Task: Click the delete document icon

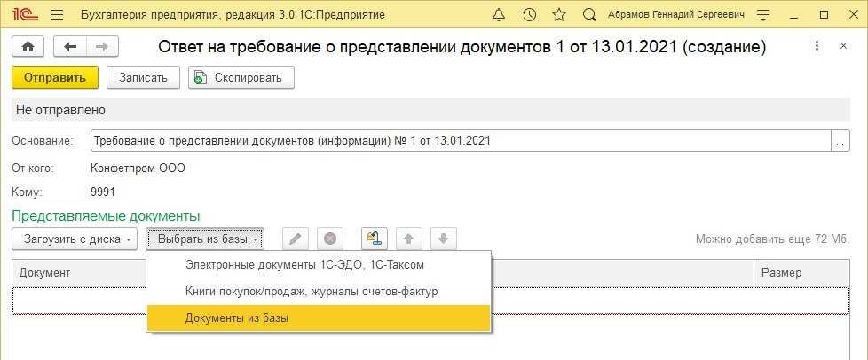Action: tap(329, 239)
